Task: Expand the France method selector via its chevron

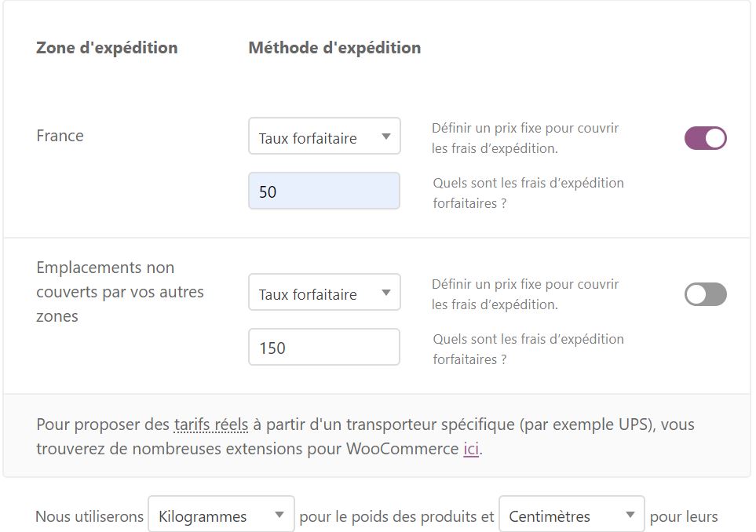Action: coord(386,136)
